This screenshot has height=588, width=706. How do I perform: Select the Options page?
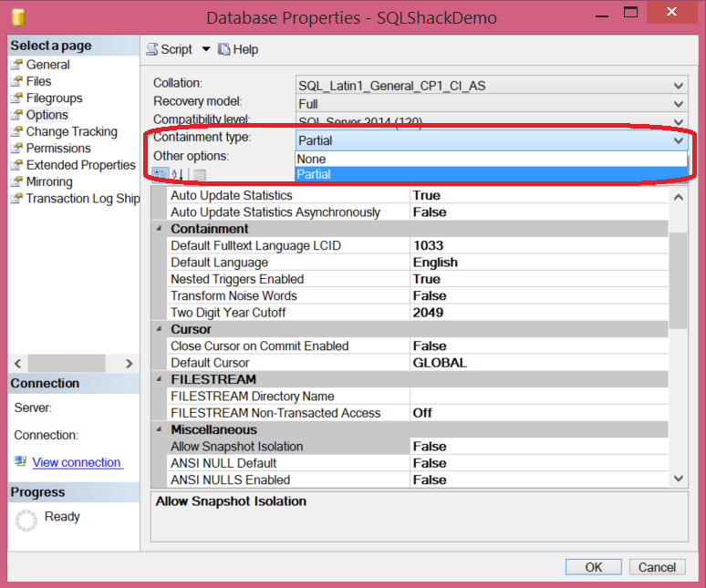(x=47, y=115)
